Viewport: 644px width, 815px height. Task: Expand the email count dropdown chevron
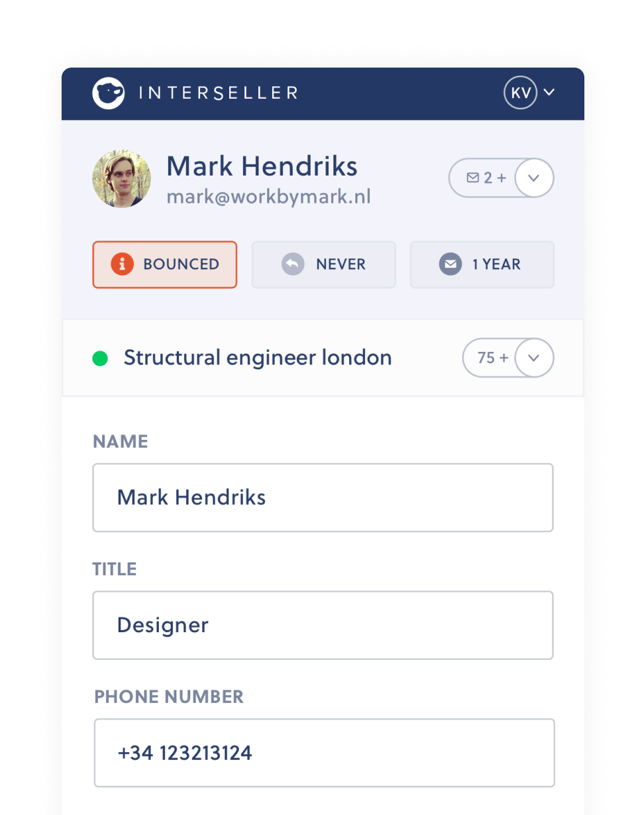pos(535,178)
